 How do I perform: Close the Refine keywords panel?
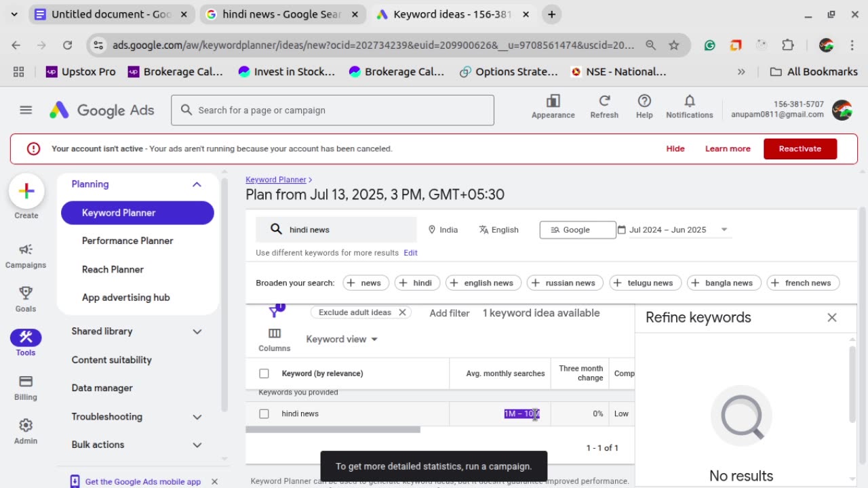832,317
